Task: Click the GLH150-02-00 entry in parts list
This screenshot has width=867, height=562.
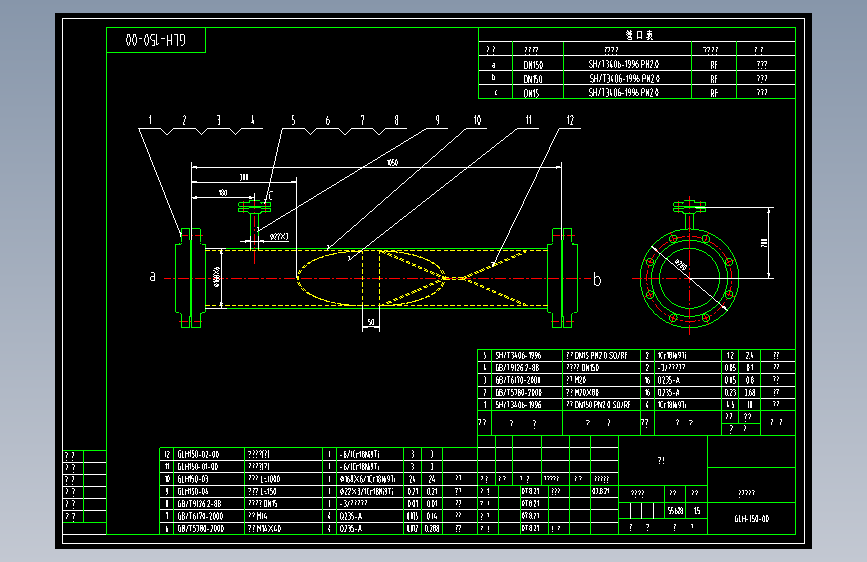Action: (198, 454)
